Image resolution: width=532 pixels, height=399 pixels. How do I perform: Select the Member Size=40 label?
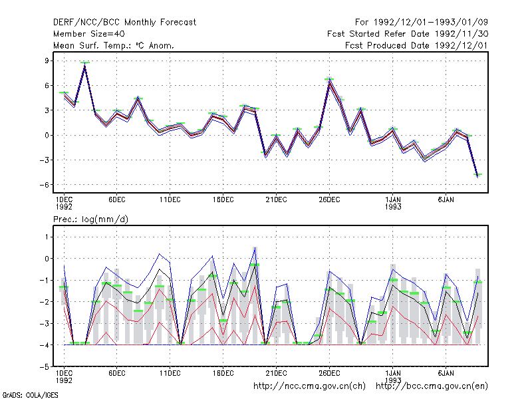point(89,34)
